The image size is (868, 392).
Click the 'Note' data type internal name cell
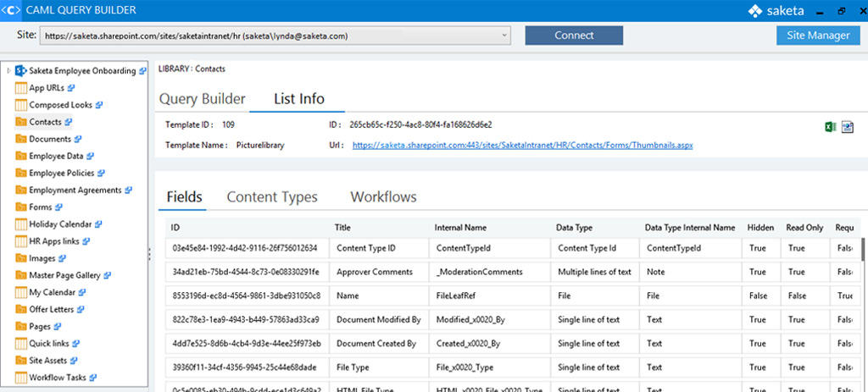coord(691,272)
